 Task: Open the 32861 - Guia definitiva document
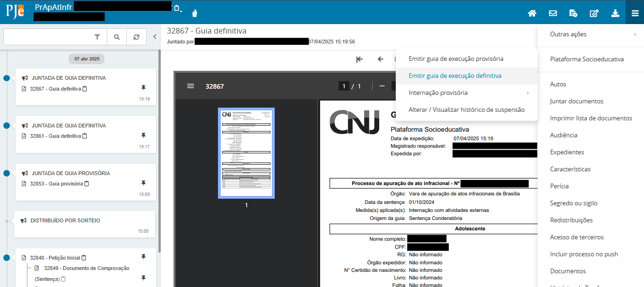tap(55, 136)
